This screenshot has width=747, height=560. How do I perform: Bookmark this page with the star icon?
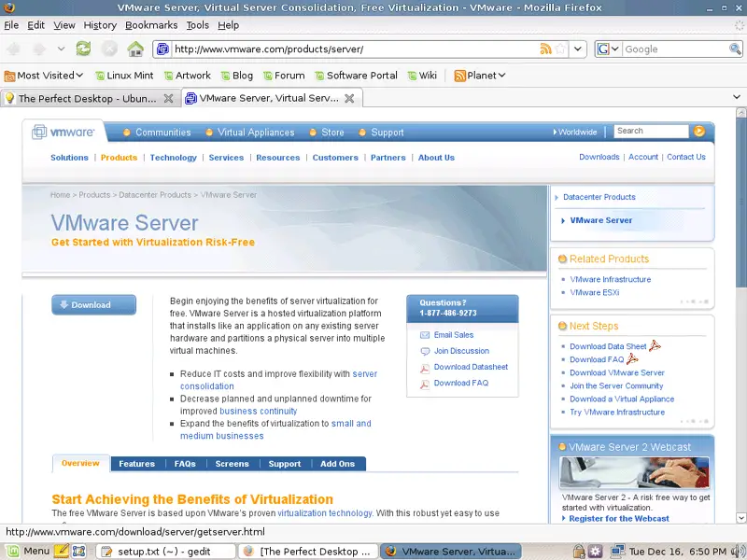tap(561, 49)
